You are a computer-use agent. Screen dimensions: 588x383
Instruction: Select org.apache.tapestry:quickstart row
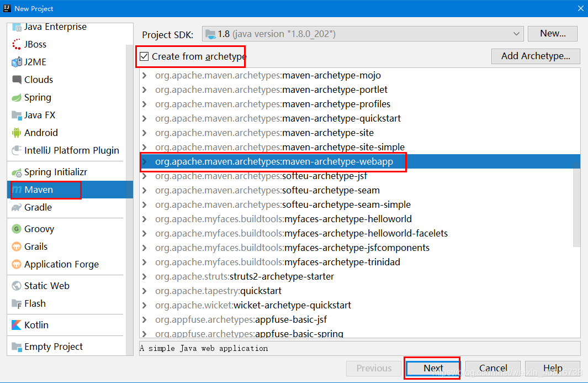360,291
